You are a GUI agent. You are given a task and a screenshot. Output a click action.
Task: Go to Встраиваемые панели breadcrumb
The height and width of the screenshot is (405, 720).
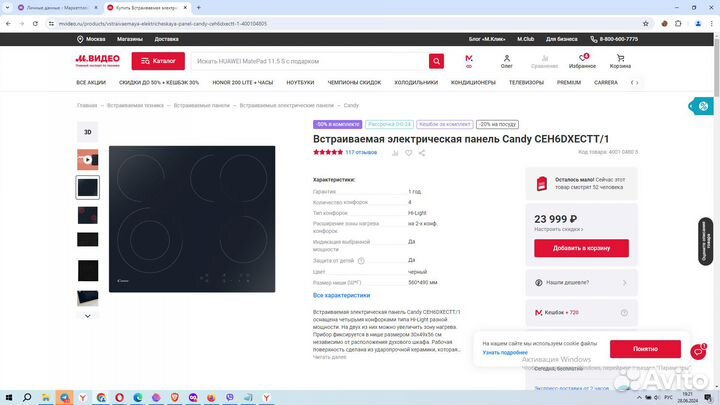[x=201, y=106]
